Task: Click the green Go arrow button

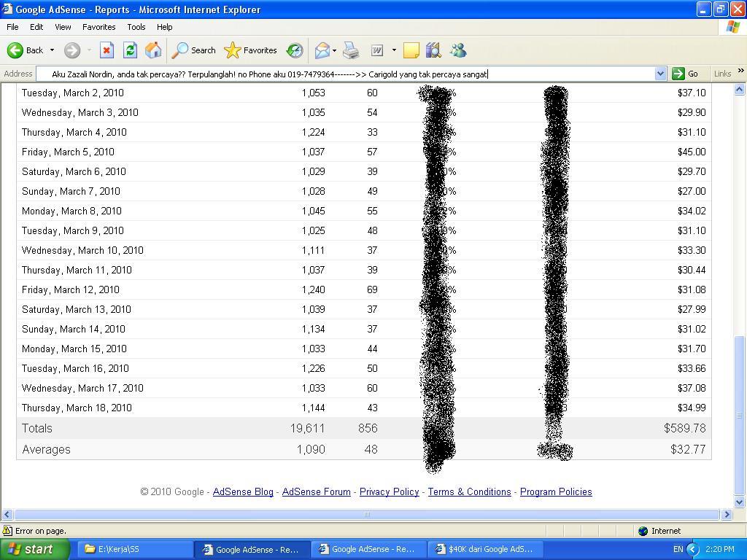Action: (678, 74)
